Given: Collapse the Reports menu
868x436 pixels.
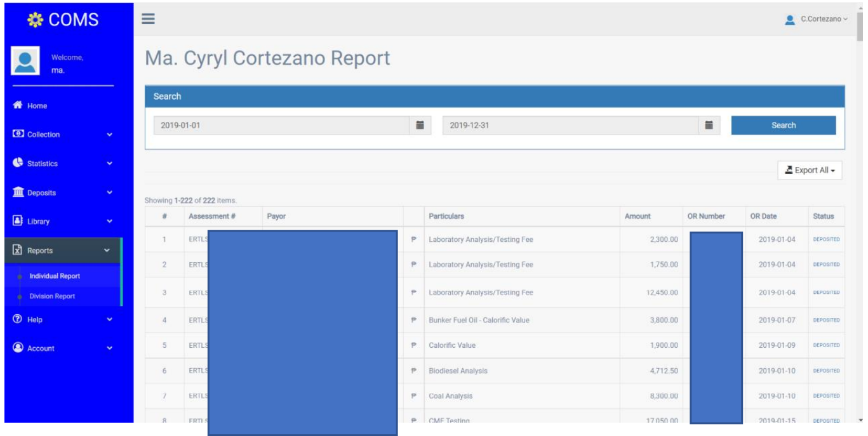Looking at the screenshot, I should click(x=63, y=251).
